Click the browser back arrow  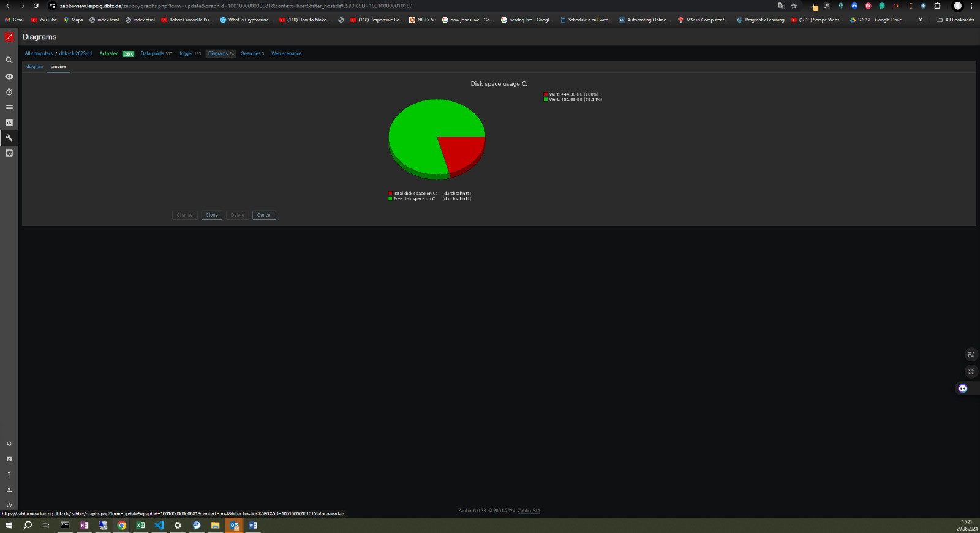[x=9, y=6]
